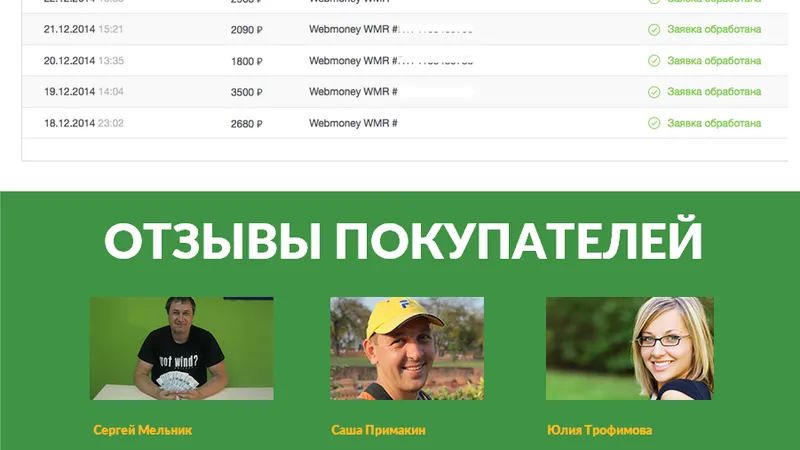The image size is (800, 450).
Task: Click the name Сергей Мельник
Action: [142, 430]
